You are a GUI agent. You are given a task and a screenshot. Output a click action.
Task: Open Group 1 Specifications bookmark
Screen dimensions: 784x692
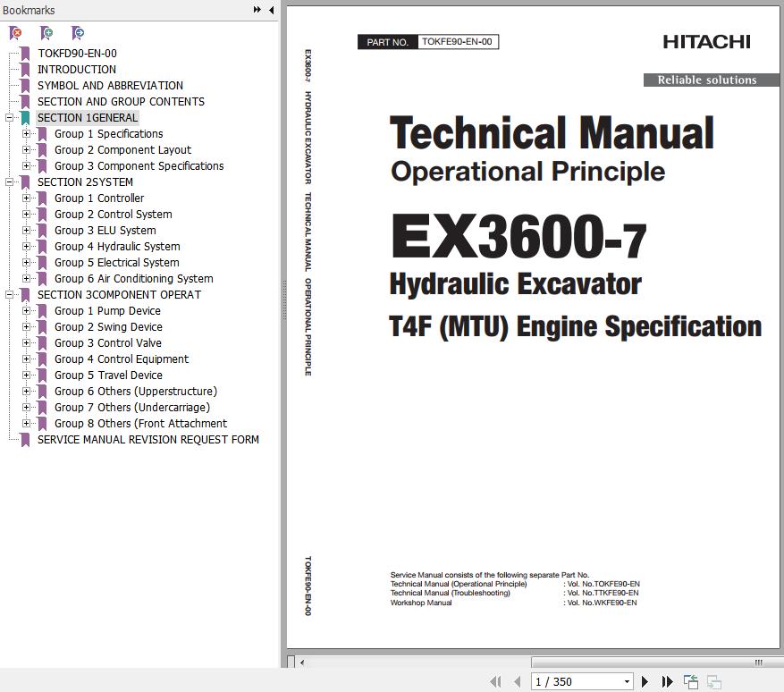108,134
